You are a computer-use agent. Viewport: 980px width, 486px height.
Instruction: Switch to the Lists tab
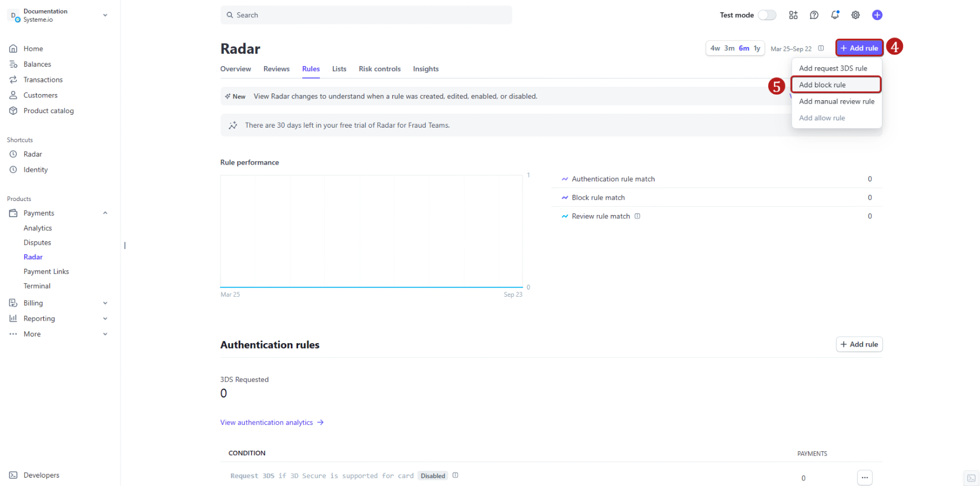pyautogui.click(x=339, y=69)
